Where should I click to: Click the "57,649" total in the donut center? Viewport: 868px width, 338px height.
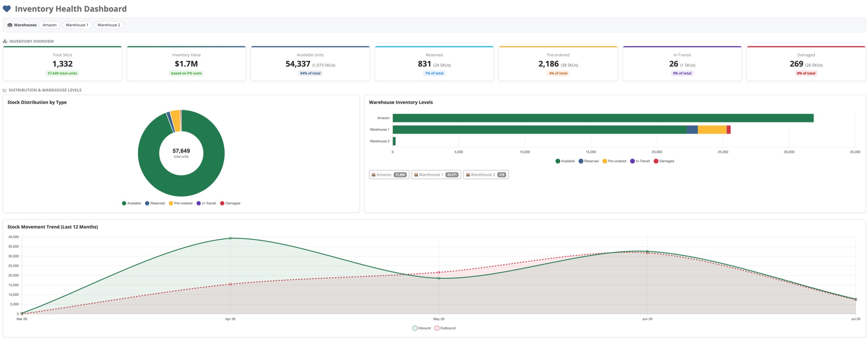pos(181,151)
